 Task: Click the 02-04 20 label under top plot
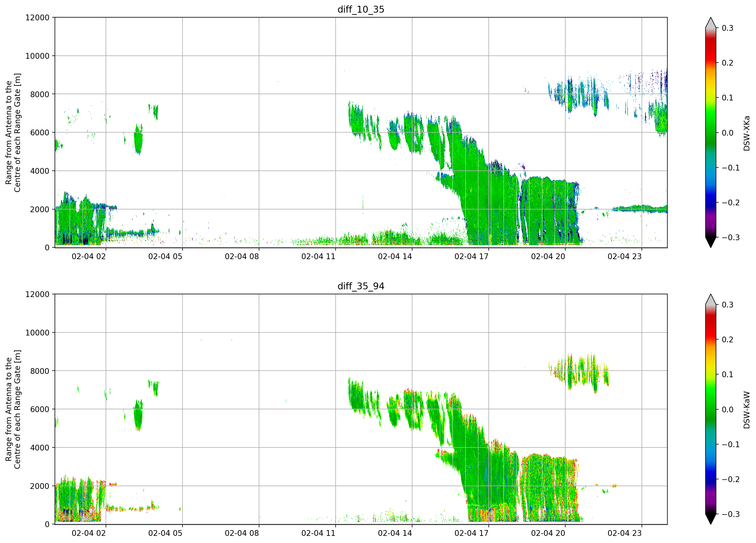[x=548, y=256]
